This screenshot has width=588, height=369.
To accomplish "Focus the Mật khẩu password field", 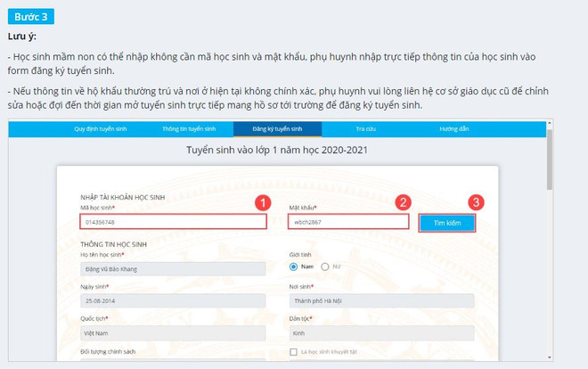I will (348, 222).
